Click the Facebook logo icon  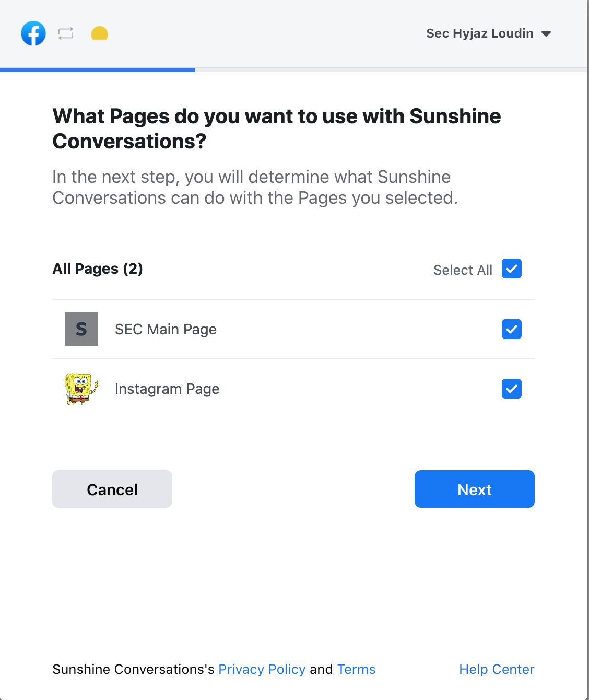pyautogui.click(x=33, y=33)
